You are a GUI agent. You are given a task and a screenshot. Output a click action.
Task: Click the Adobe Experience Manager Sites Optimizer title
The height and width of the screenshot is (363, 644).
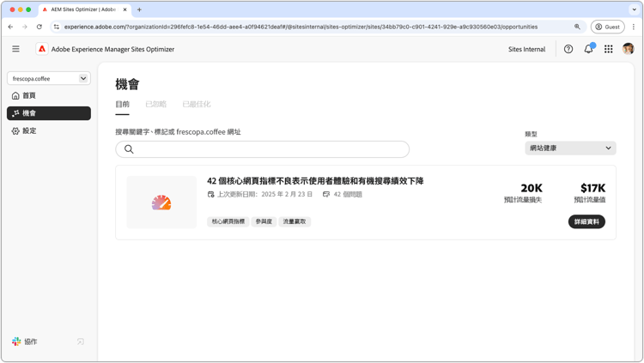click(112, 49)
